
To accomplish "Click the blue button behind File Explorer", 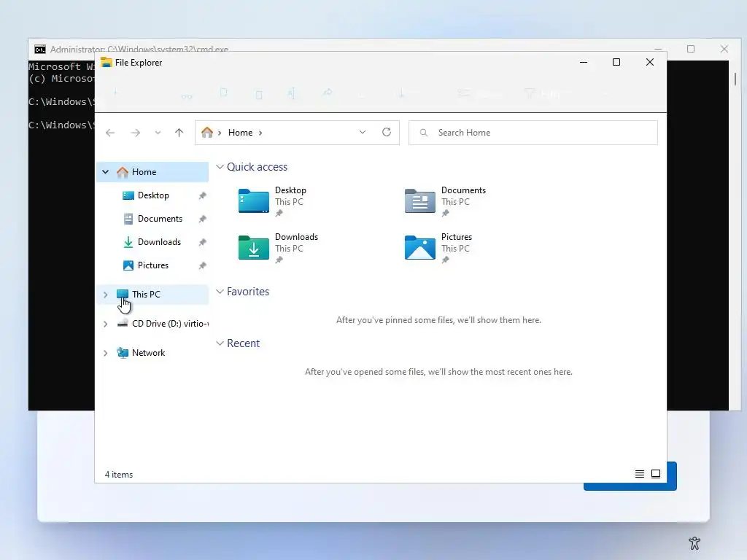I will [672, 476].
